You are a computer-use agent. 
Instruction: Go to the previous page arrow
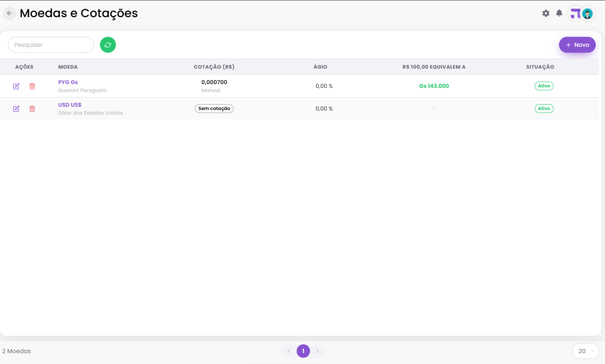point(289,351)
